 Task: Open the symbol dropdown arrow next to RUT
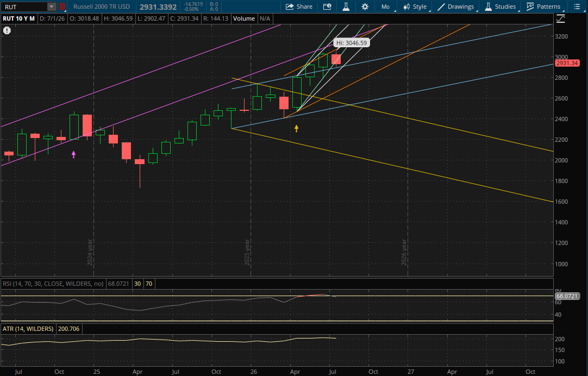(52, 7)
